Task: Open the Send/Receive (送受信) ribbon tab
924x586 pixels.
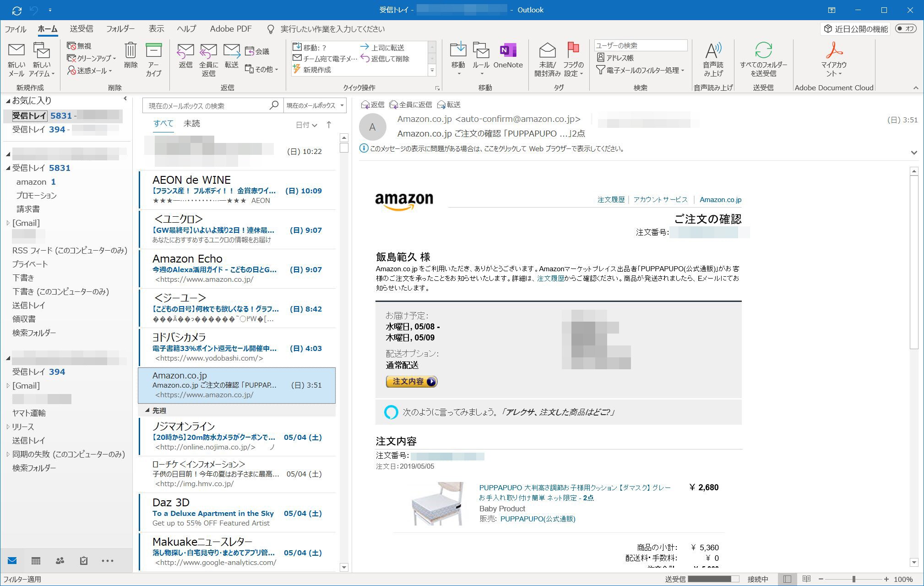Action: [82, 28]
